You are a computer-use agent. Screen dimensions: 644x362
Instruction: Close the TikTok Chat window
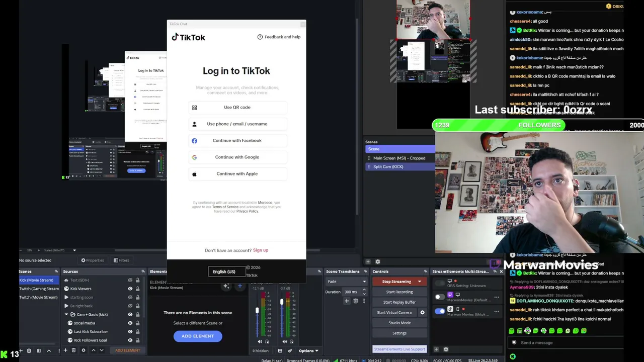click(302, 24)
